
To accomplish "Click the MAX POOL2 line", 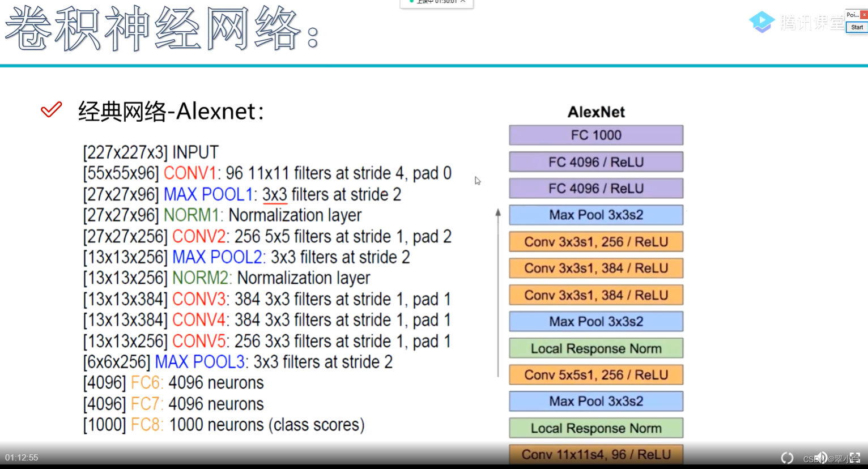I will click(x=246, y=257).
